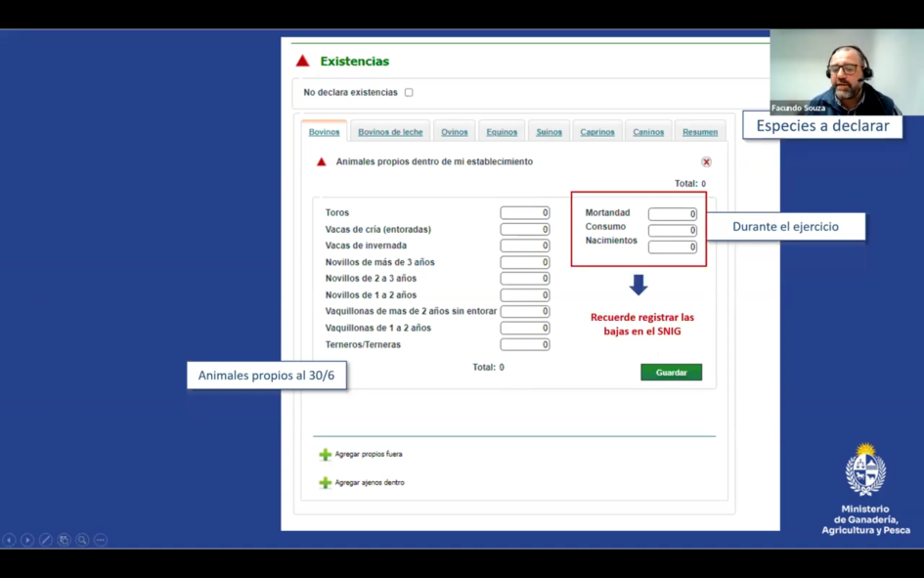Viewport: 924px width, 578px height.
Task: Close the Animales propios section with red X
Action: coord(706,162)
